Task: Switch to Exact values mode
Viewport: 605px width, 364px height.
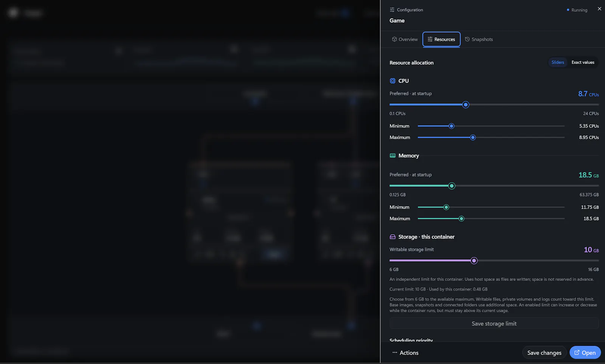Action: pyautogui.click(x=583, y=62)
